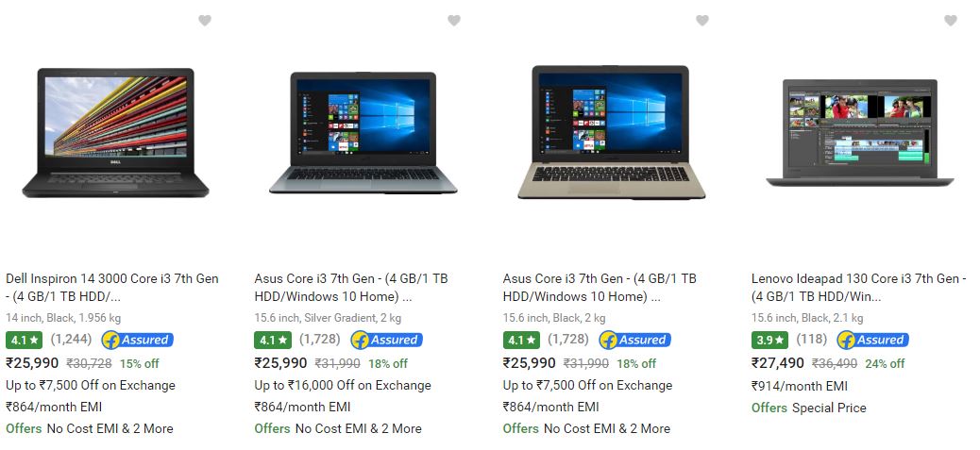The height and width of the screenshot is (450, 980).
Task: Open Lenovo Ideapad laptop product image
Action: (860, 133)
